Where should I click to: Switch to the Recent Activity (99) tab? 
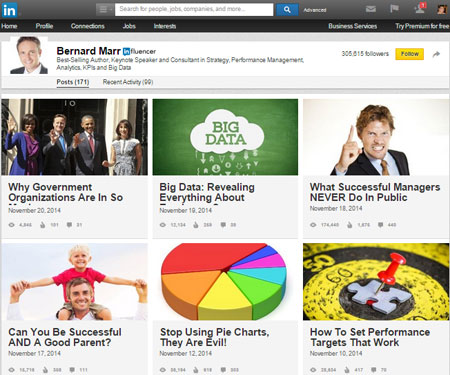128,82
